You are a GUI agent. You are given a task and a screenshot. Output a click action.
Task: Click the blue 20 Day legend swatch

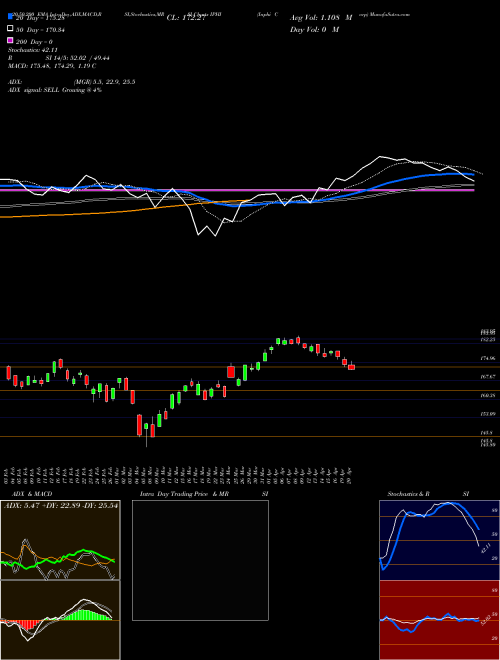[10, 17]
